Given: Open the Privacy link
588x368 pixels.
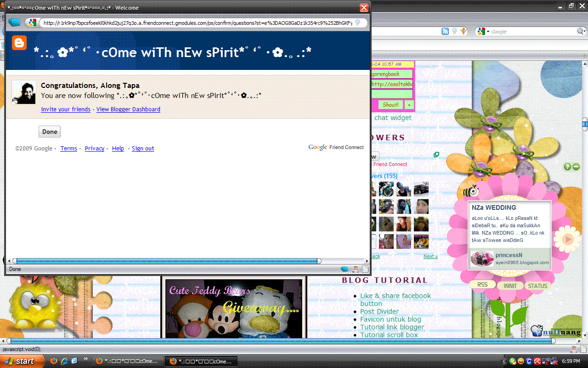Looking at the screenshot, I should tap(95, 149).
